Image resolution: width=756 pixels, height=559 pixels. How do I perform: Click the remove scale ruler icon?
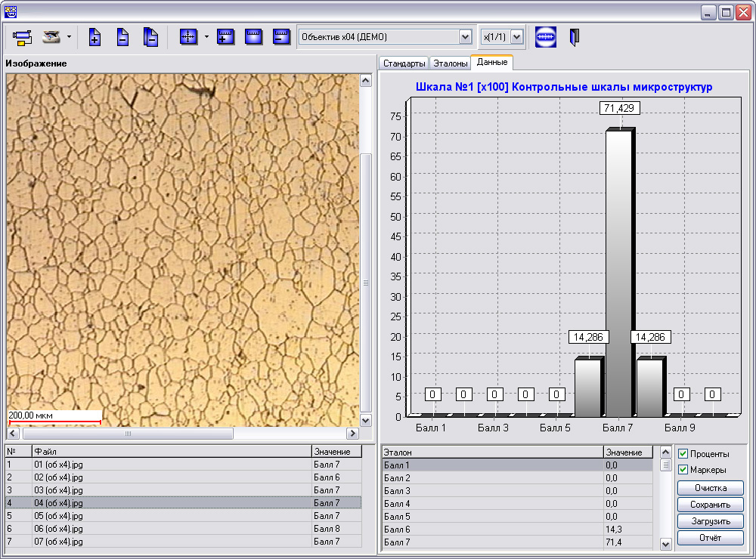coord(281,36)
